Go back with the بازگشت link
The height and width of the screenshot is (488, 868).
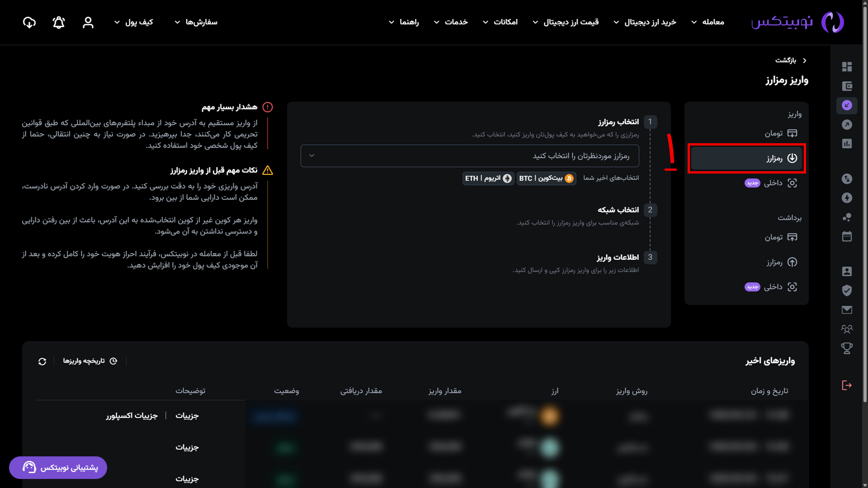click(x=791, y=61)
